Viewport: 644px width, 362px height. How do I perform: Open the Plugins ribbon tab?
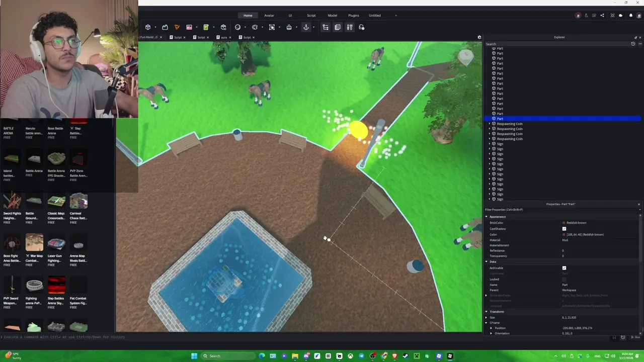coord(354,16)
